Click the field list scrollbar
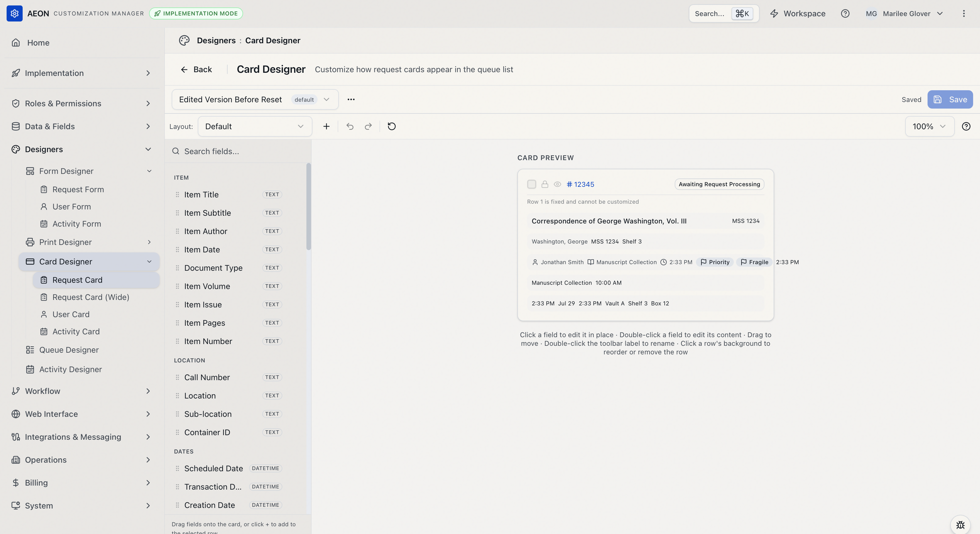 [x=308, y=207]
